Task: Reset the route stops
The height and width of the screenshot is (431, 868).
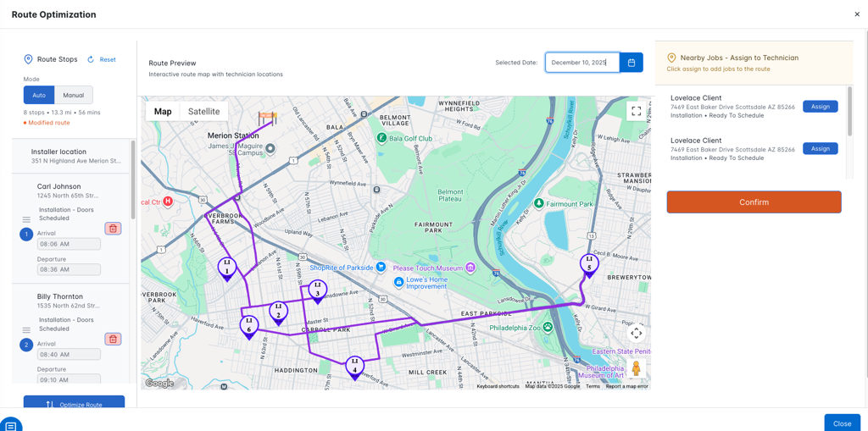Action: (102, 60)
